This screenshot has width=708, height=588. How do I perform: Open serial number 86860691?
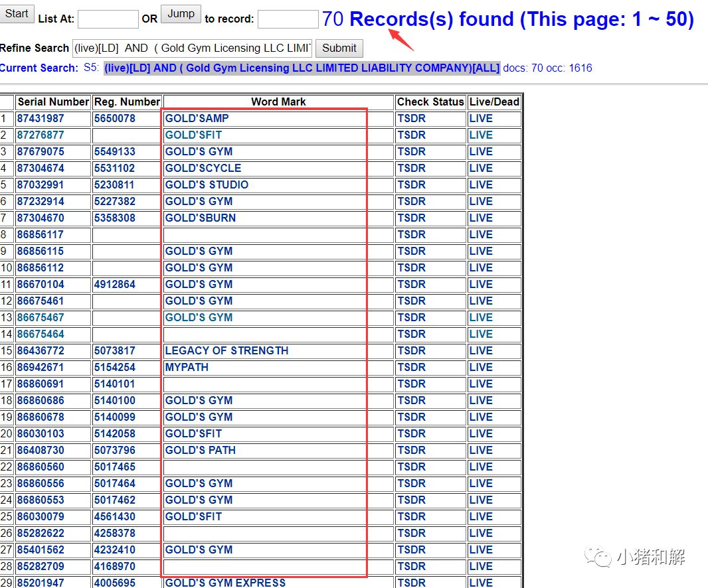click(41, 384)
